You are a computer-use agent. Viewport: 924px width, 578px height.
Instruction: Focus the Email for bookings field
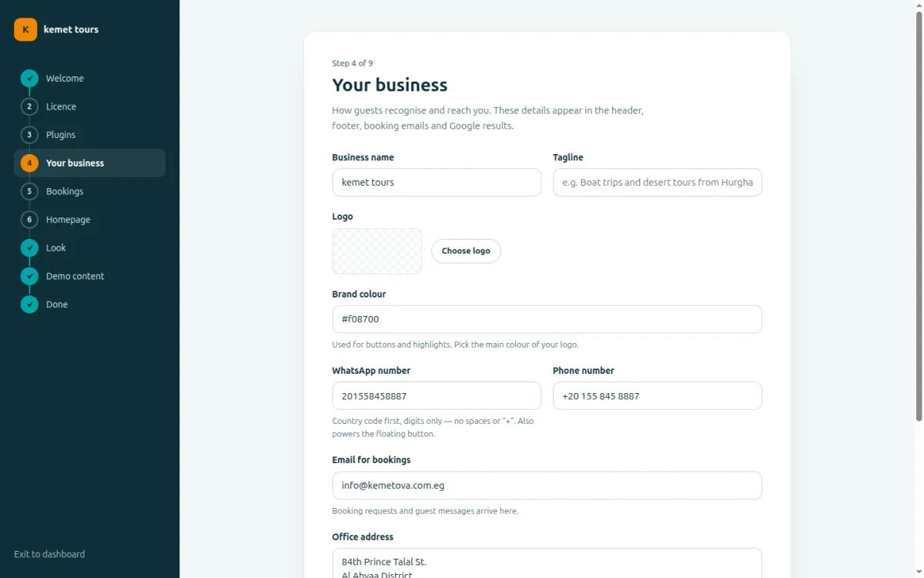coord(547,486)
